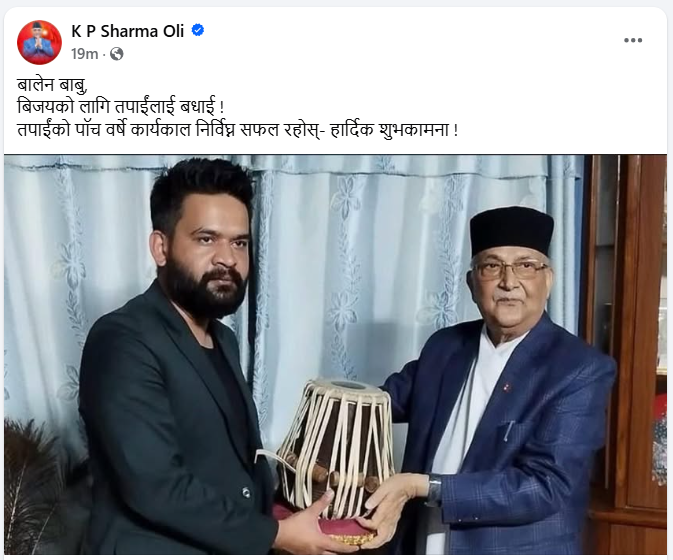The image size is (673, 560).
Task: Click the feather decoration in the photo corner
Action: 31,483
